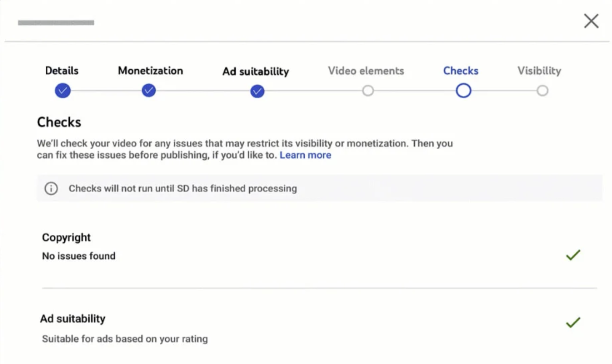Click the Checks step circle indicator

(463, 91)
